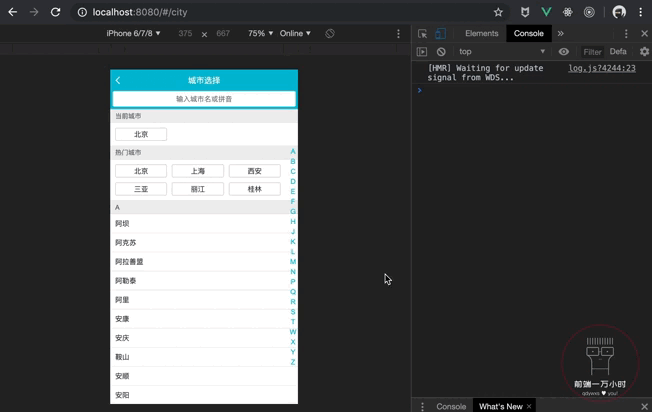The height and width of the screenshot is (412, 652).
Task: Rotate device orientation icon
Action: click(x=330, y=33)
